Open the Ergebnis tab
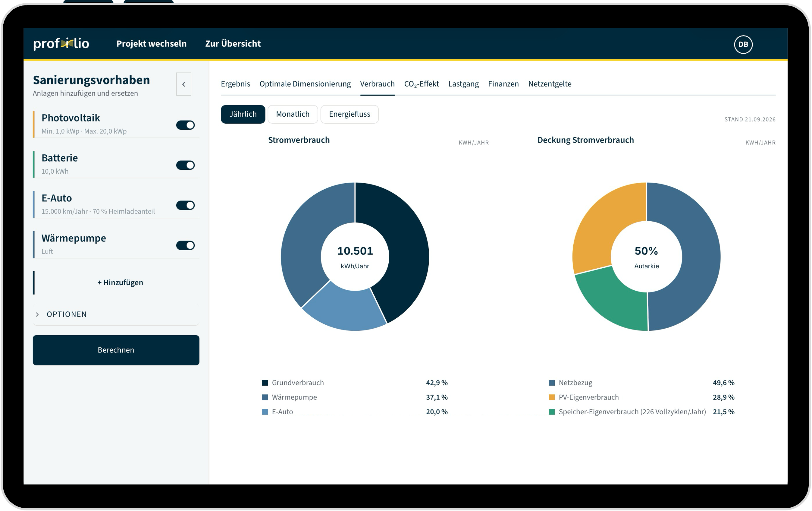Screen dimensions: 812x511 click(235, 84)
